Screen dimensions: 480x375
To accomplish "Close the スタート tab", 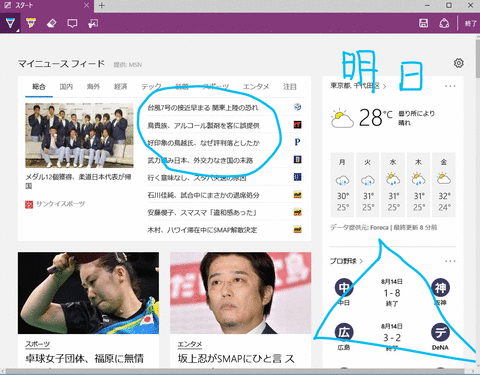I will [86, 5].
